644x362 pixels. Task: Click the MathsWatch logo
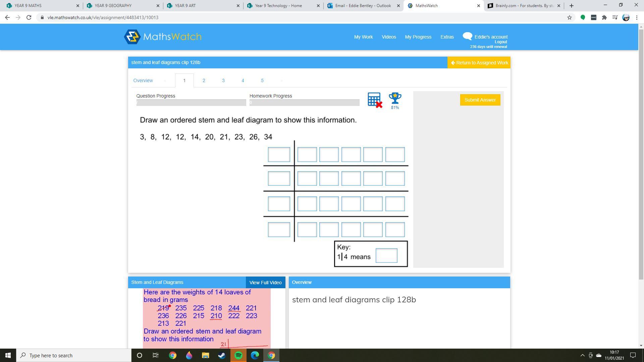pyautogui.click(x=163, y=37)
